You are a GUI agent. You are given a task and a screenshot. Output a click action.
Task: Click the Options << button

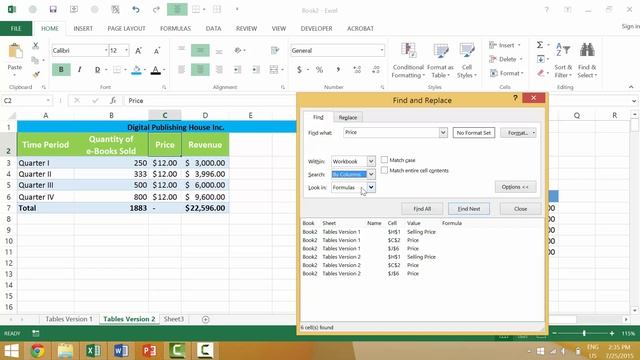tap(515, 187)
